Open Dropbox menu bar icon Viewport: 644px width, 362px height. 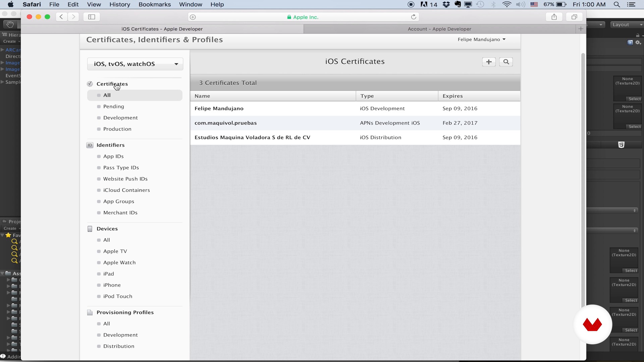446,4
